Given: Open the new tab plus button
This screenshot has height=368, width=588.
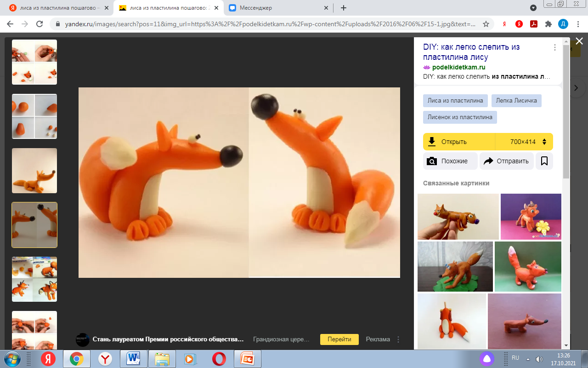Looking at the screenshot, I should tap(344, 8).
